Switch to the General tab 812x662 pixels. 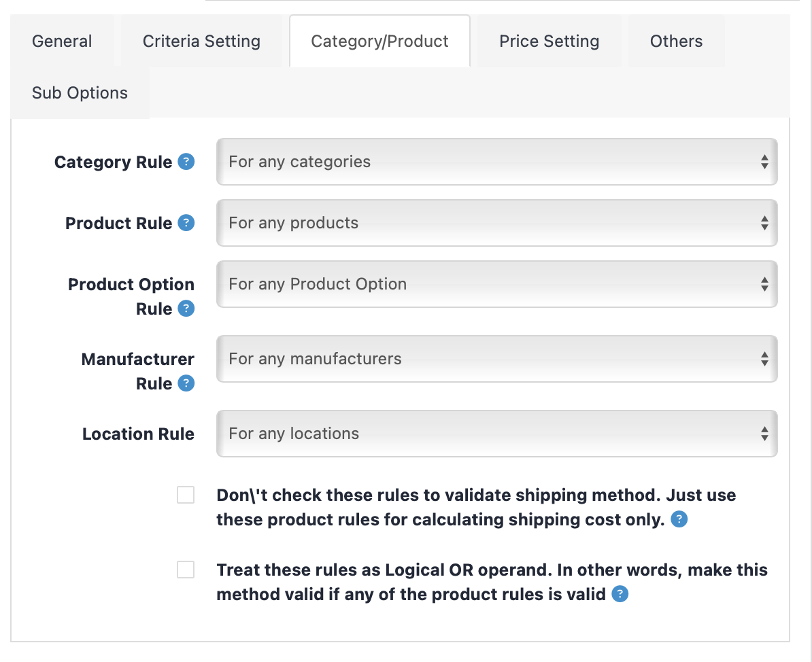(62, 41)
